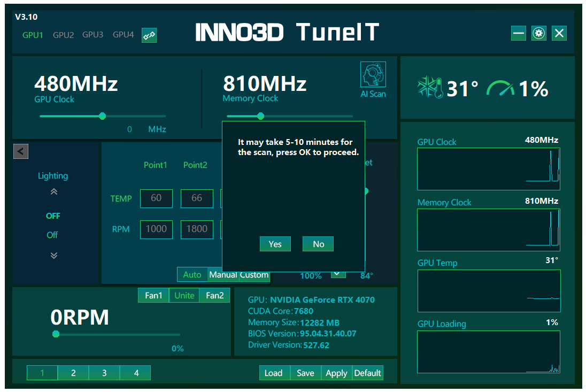The width and height of the screenshot is (586, 392).
Task: Click Driver Version 527.62
Action: point(316,345)
